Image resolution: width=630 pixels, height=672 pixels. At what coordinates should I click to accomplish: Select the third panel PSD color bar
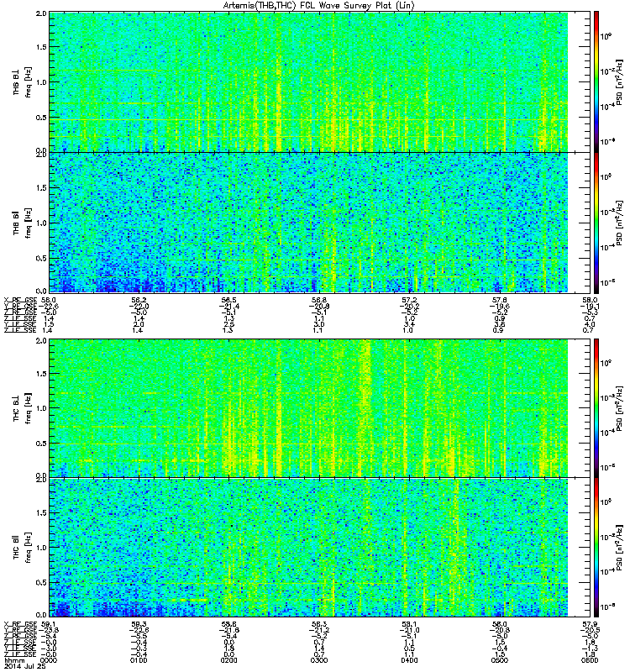click(x=596, y=408)
